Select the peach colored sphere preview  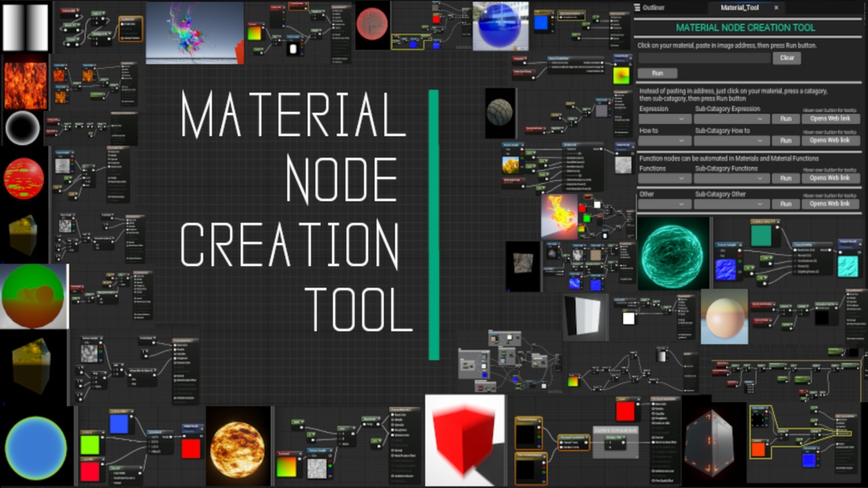[724, 317]
